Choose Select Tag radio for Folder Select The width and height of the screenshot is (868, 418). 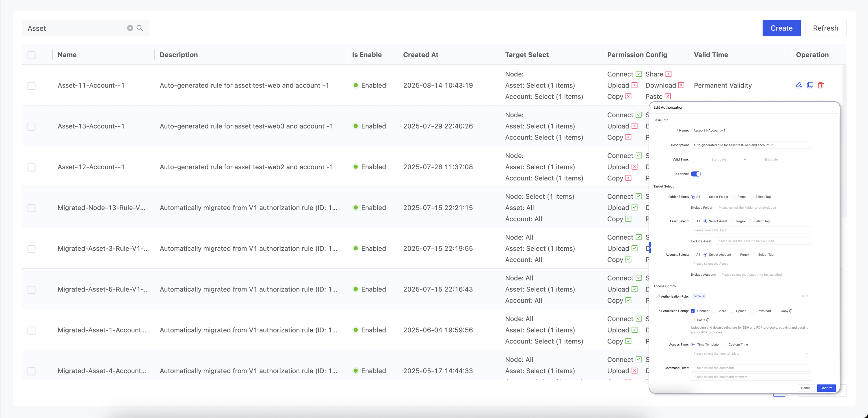pos(752,197)
